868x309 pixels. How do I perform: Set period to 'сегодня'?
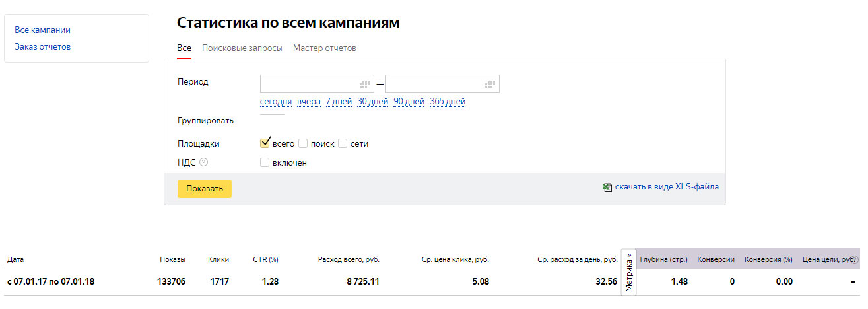tap(276, 102)
